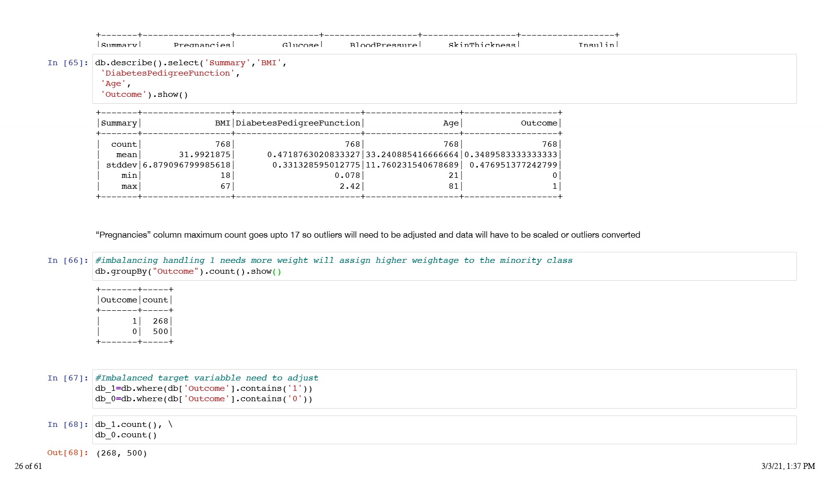Click the 3/3/21, 1:37 PM timestamp
Image resolution: width=830 pixels, height=504 pixels.
tap(788, 466)
